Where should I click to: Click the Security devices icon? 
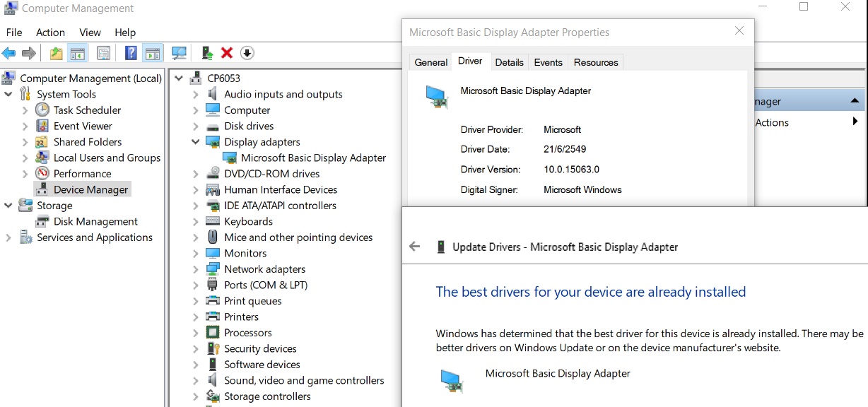[212, 348]
